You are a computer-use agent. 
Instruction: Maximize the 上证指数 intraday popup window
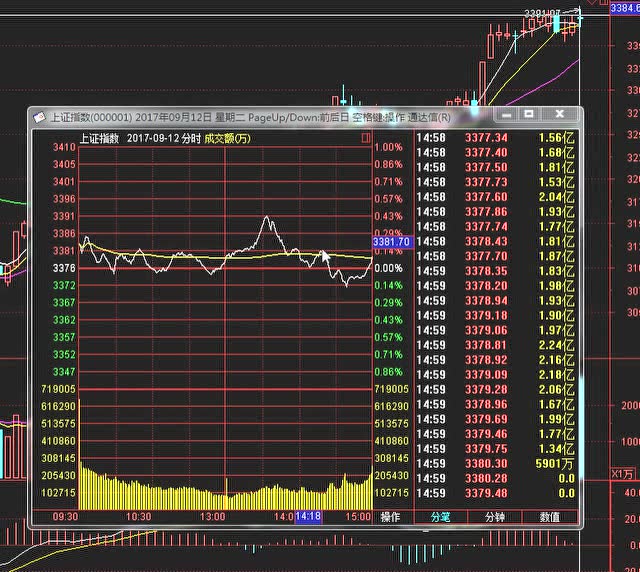(530, 115)
